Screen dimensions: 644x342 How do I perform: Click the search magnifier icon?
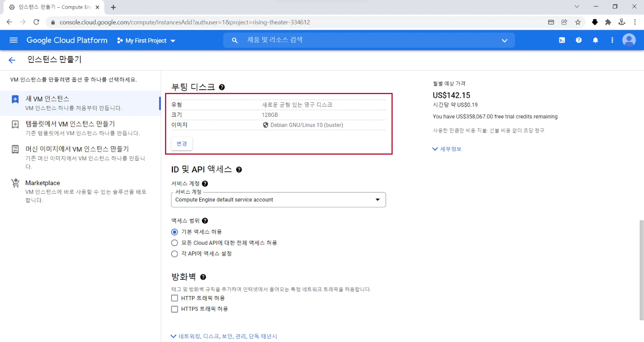point(235,40)
